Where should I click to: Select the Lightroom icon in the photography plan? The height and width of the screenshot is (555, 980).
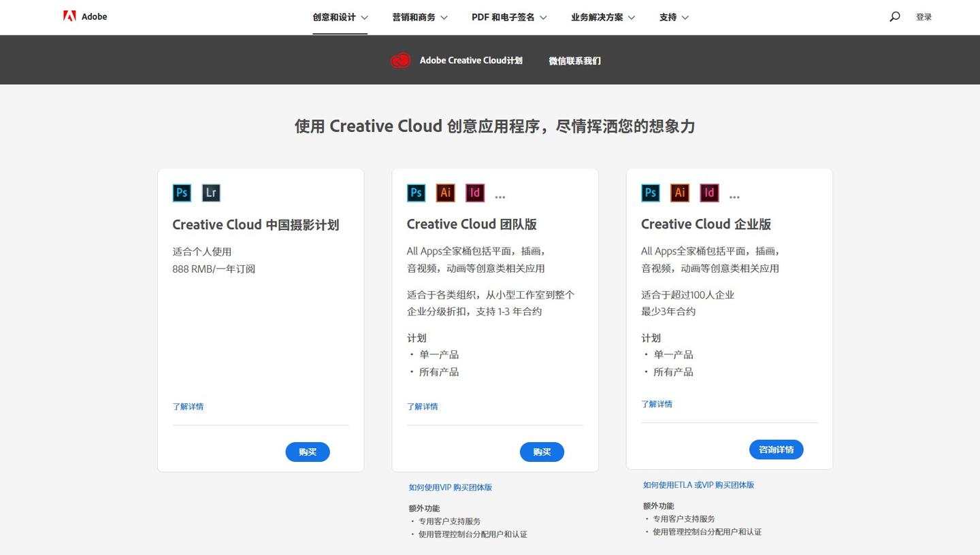click(x=211, y=193)
